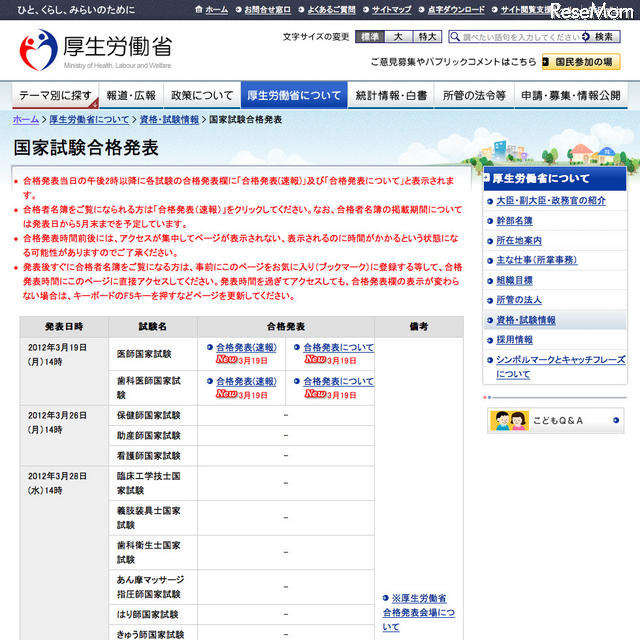Click the 厚生労働省について sidebar header
This screenshot has height=640, width=640.
(x=555, y=178)
